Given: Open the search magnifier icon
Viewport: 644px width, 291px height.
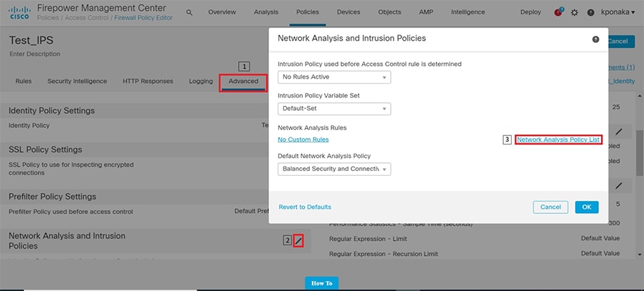Looking at the screenshot, I should (x=190, y=12).
